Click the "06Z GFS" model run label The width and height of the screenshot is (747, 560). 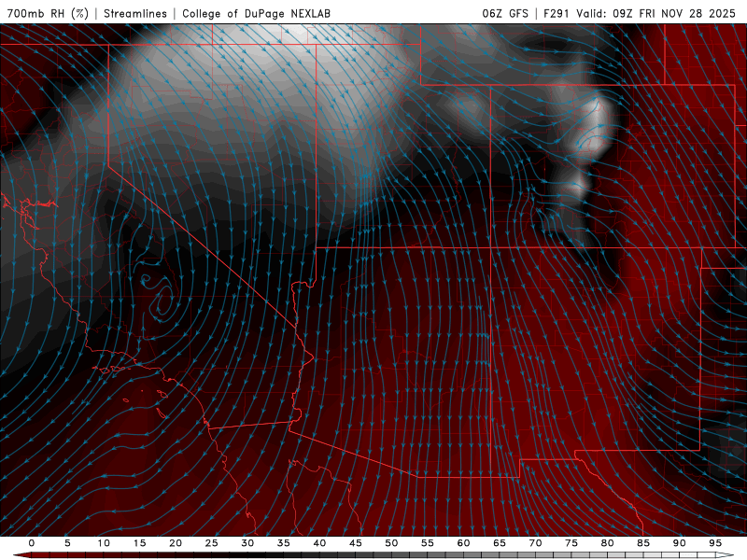click(505, 13)
